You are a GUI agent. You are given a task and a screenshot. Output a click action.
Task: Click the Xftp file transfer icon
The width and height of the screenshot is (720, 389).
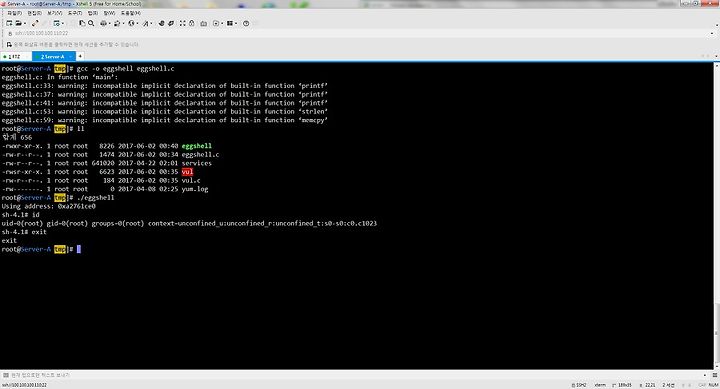(x=162, y=23)
